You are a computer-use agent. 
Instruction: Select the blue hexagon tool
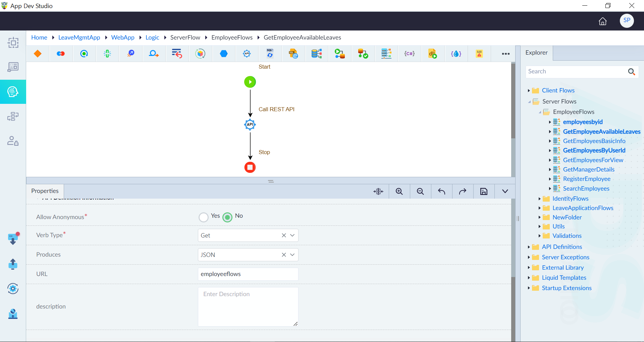pos(224,54)
